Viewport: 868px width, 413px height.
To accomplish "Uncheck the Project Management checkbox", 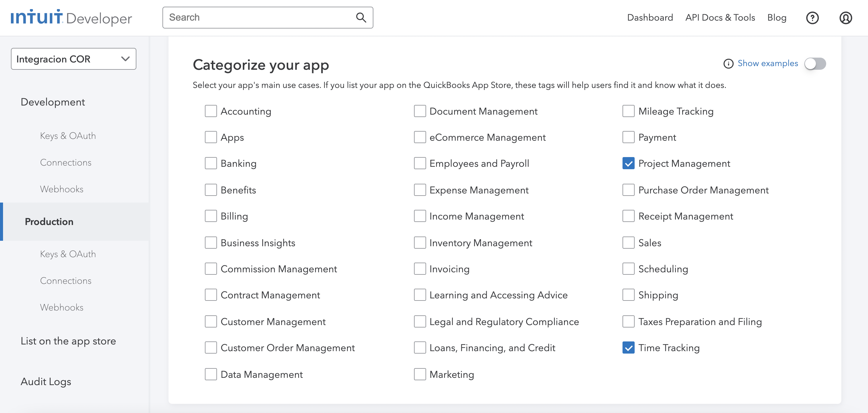I will pyautogui.click(x=629, y=163).
